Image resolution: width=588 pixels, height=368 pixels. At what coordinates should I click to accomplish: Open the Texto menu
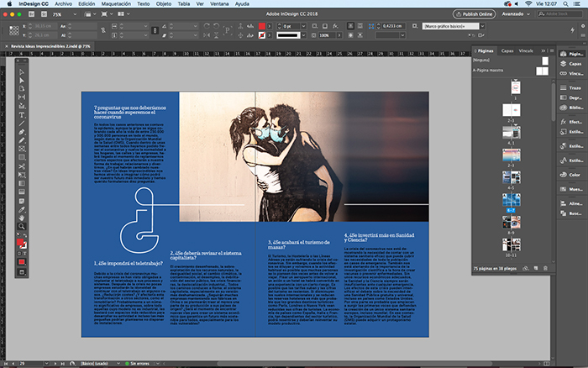pyautogui.click(x=144, y=3)
